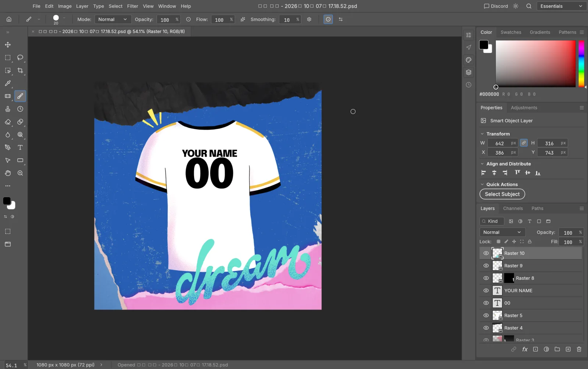This screenshot has width=588, height=369.
Task: Open smoothing options gear icon
Action: pos(309,19)
